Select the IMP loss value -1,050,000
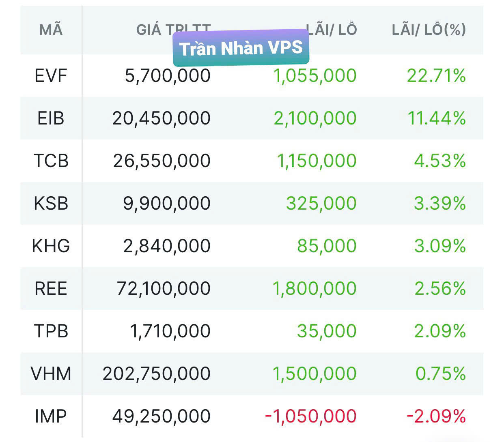504x442 pixels. tap(311, 416)
